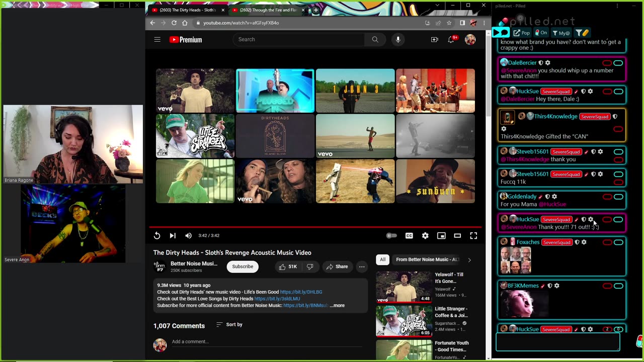Toggle autoplay switch in player
This screenshot has height=362, width=644.
391,235
